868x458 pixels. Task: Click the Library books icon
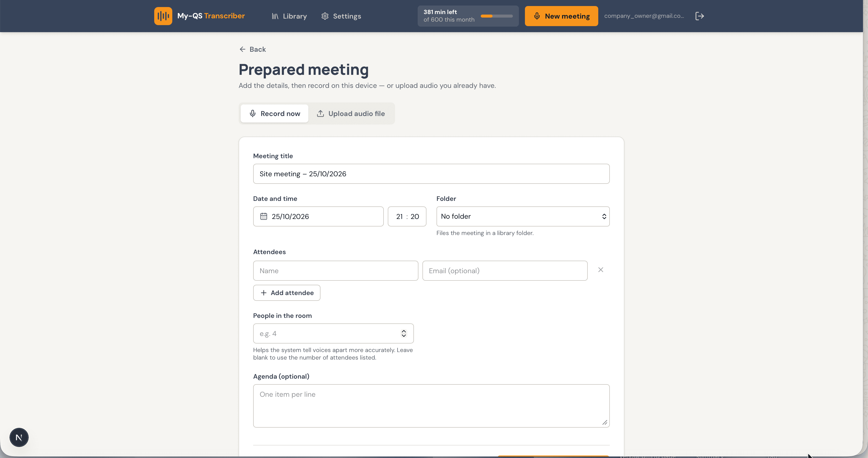(275, 16)
